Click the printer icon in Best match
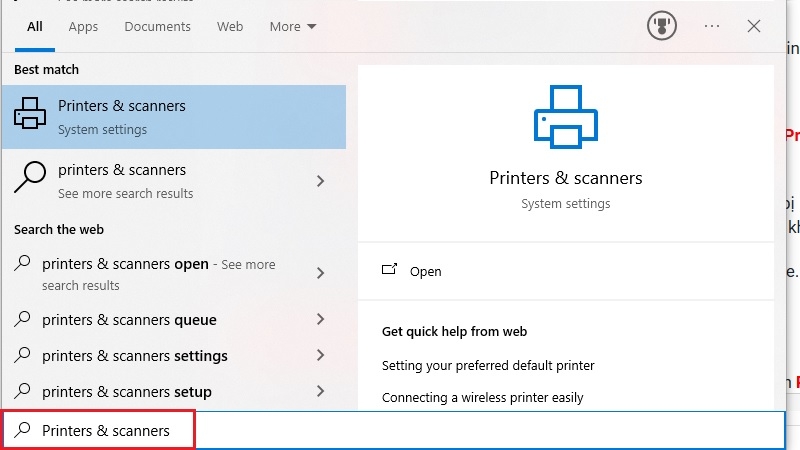The image size is (800, 450). coord(30,113)
